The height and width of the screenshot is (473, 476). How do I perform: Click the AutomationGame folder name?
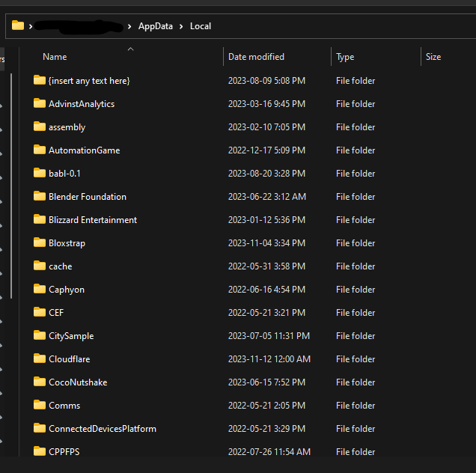tap(85, 150)
